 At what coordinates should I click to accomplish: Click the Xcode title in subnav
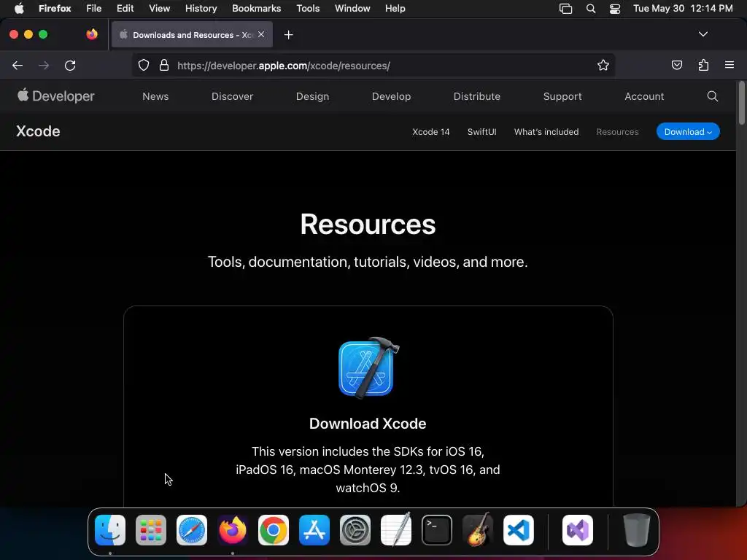(x=38, y=131)
